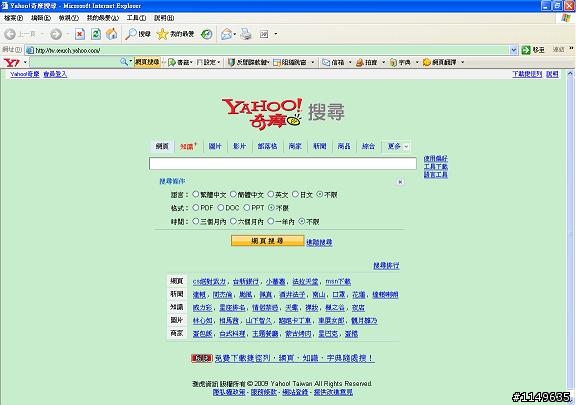
Task: Print the page with the printer icon
Action: pyautogui.click(x=246, y=34)
